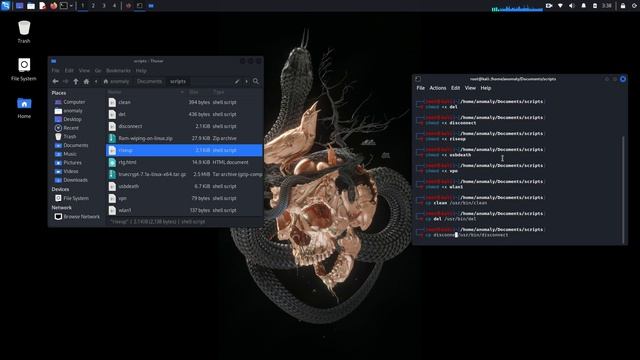Select the riseup script file
The image size is (640, 360).
[x=184, y=150]
